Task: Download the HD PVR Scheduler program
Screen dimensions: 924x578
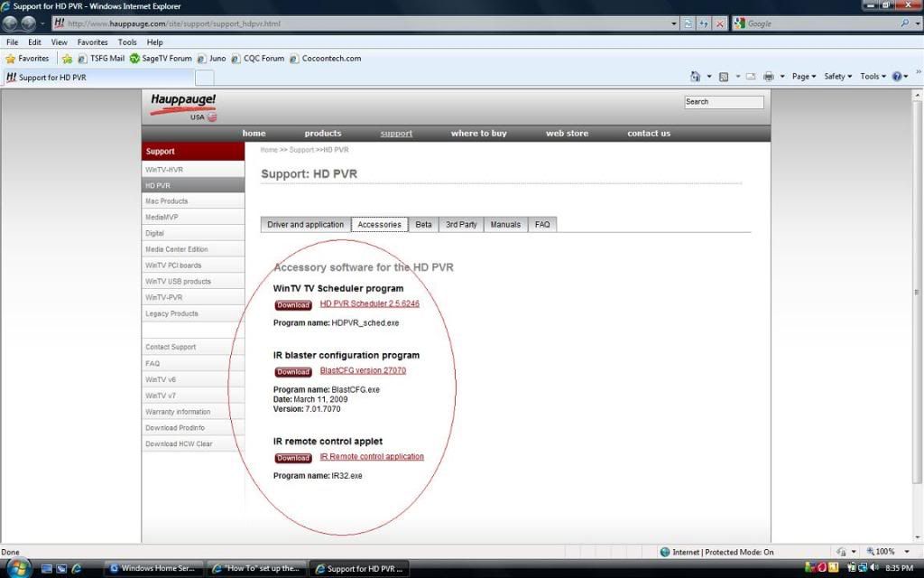Action: tap(293, 305)
